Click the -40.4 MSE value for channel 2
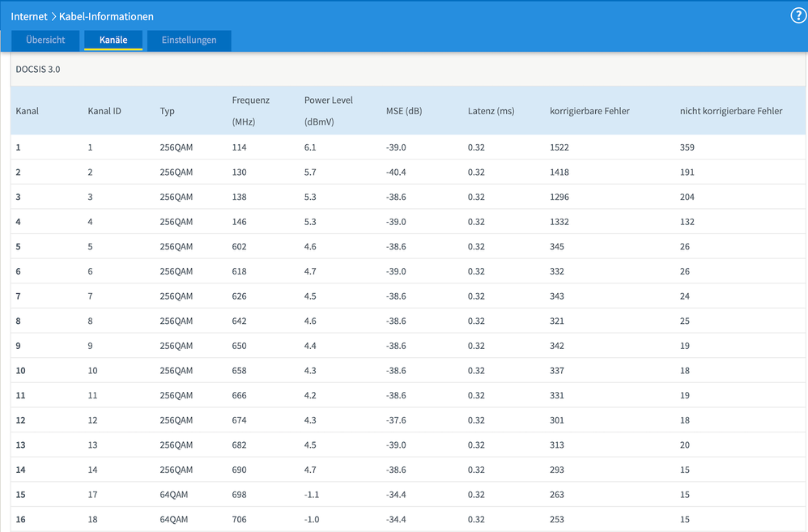Image resolution: width=808 pixels, height=532 pixels. click(x=395, y=172)
